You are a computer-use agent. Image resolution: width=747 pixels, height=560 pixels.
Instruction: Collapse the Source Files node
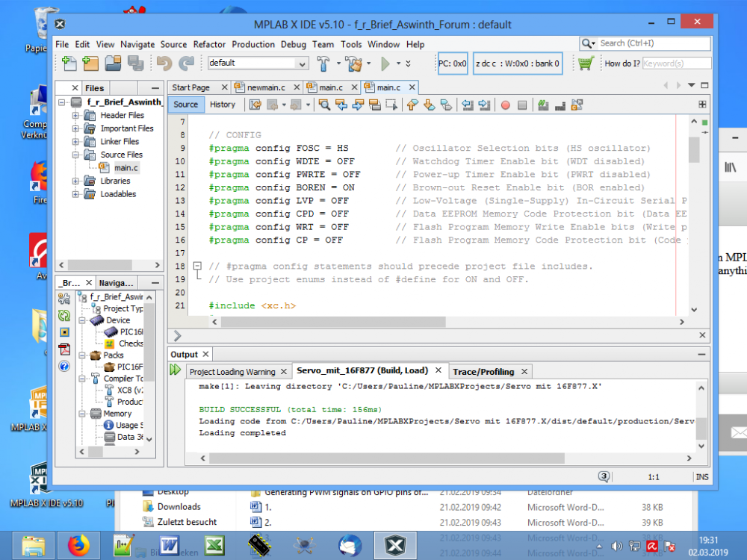click(x=74, y=155)
